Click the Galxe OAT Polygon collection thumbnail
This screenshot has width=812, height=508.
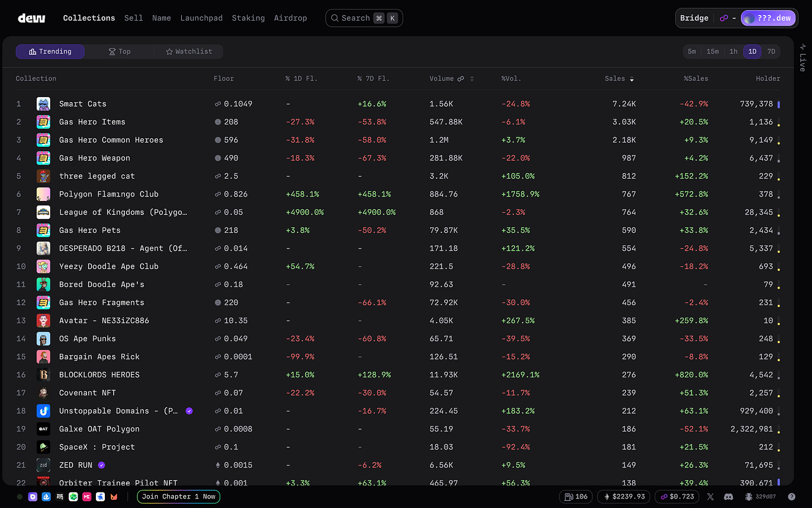(x=43, y=429)
